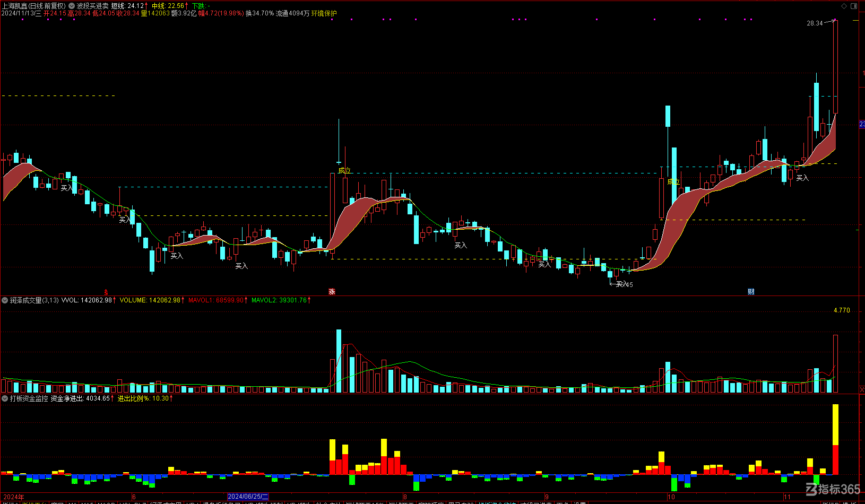Viewport: 865px width, 504px height.
Task: Click the VVOL: 142062.98 value
Action: [x=87, y=300]
